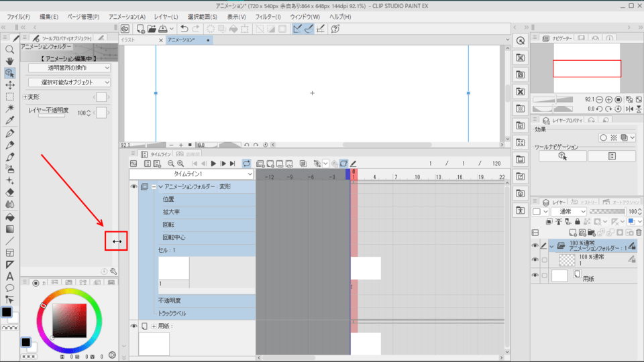The image size is (644, 362).
Task: Select the Airbrush tool
Action: coord(9,169)
